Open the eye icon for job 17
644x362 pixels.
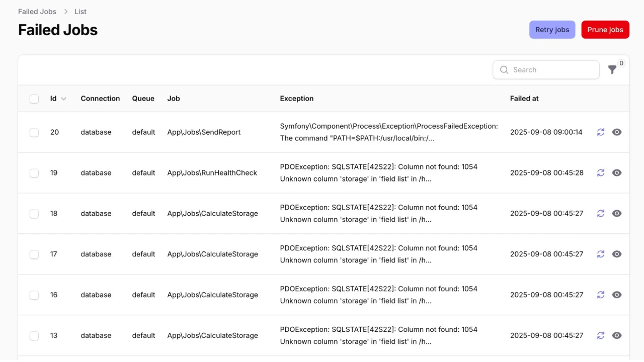(x=617, y=254)
